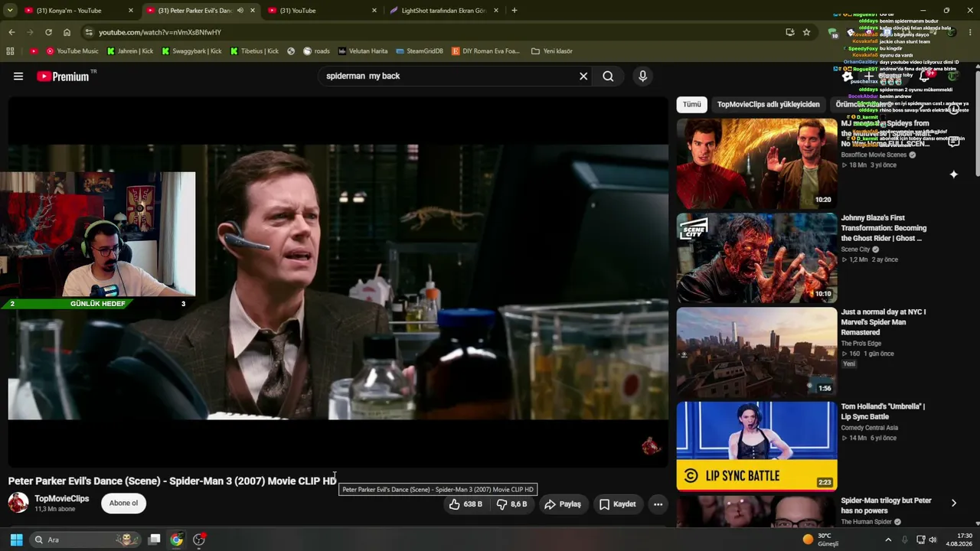Open the TopMovieClips channel name
This screenshot has height=551, width=980.
click(x=62, y=499)
